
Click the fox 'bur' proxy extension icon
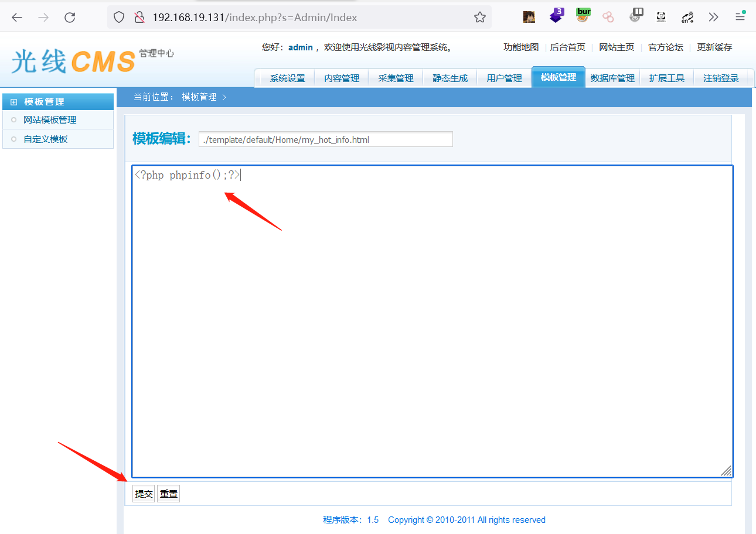(583, 15)
